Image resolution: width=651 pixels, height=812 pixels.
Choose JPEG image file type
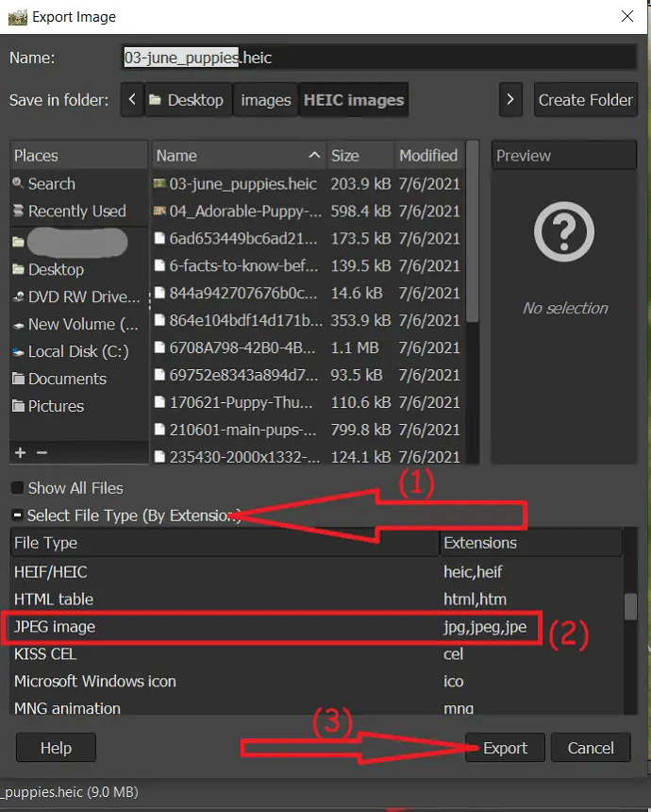coord(316,627)
